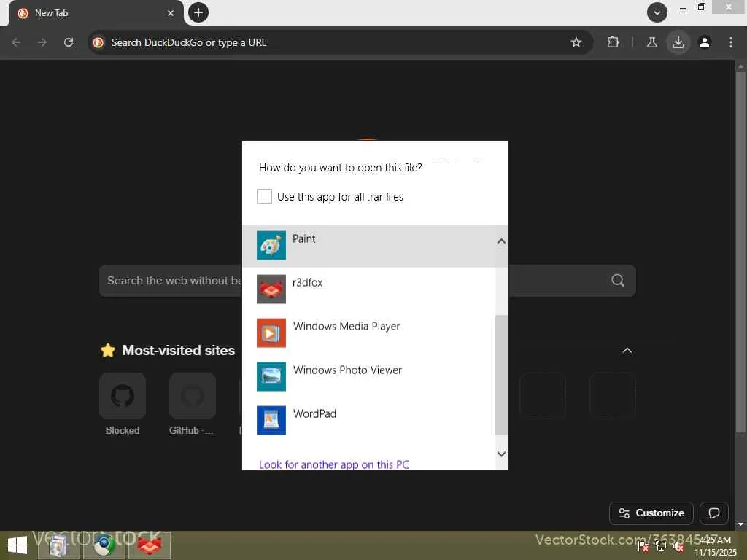The width and height of the screenshot is (747, 560).
Task: Open the Blocked site tile
Action: 123,396
